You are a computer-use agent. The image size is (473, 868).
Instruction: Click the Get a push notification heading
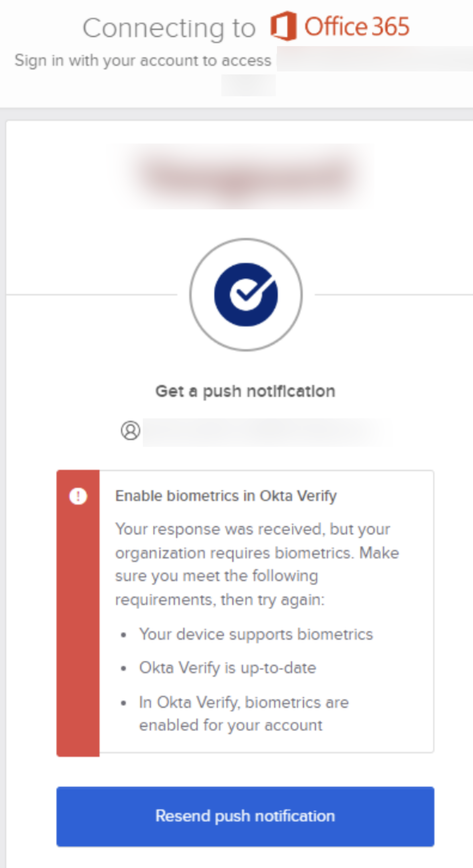click(x=245, y=391)
